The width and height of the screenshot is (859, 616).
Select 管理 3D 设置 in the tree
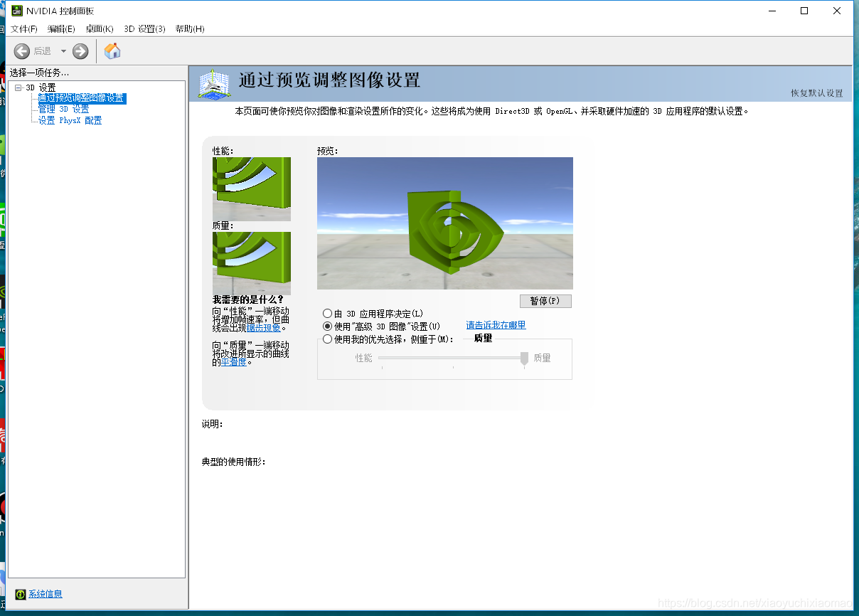(x=64, y=110)
